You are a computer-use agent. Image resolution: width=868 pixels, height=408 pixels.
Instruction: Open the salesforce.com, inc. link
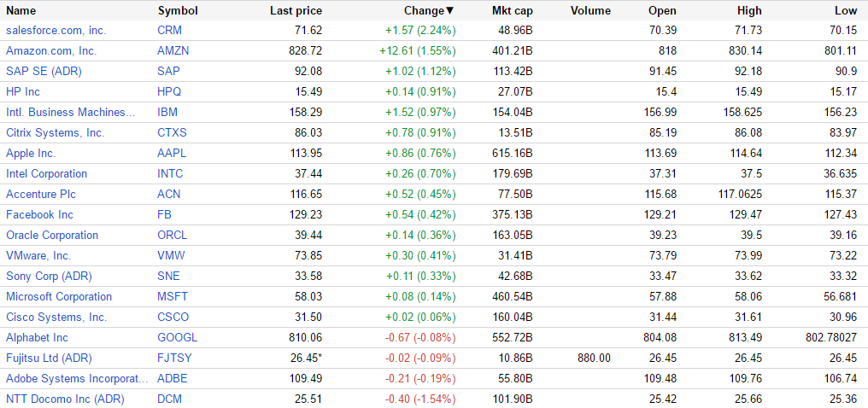[56, 30]
